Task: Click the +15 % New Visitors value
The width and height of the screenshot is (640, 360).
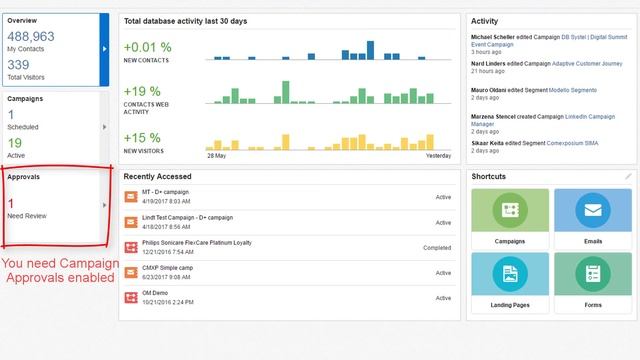Action: pos(142,138)
